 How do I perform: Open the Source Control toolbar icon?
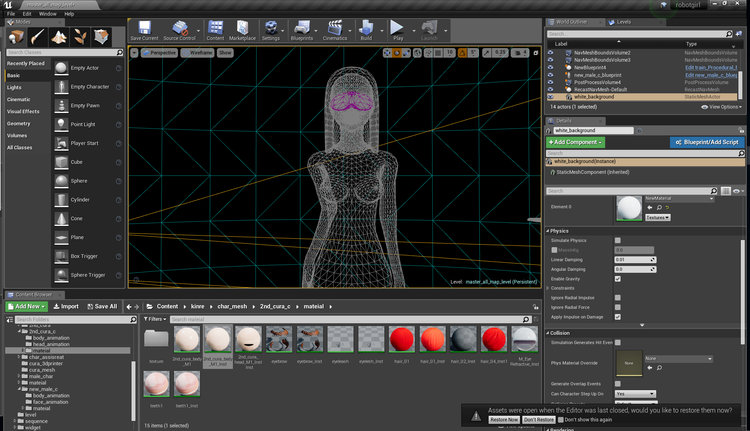(179, 28)
